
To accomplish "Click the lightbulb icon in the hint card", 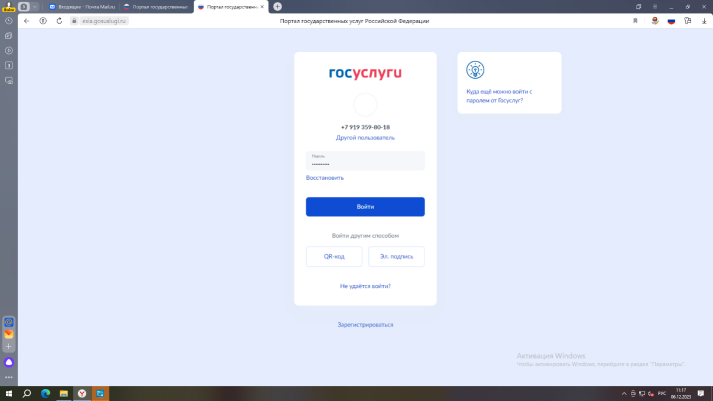I will (x=475, y=69).
